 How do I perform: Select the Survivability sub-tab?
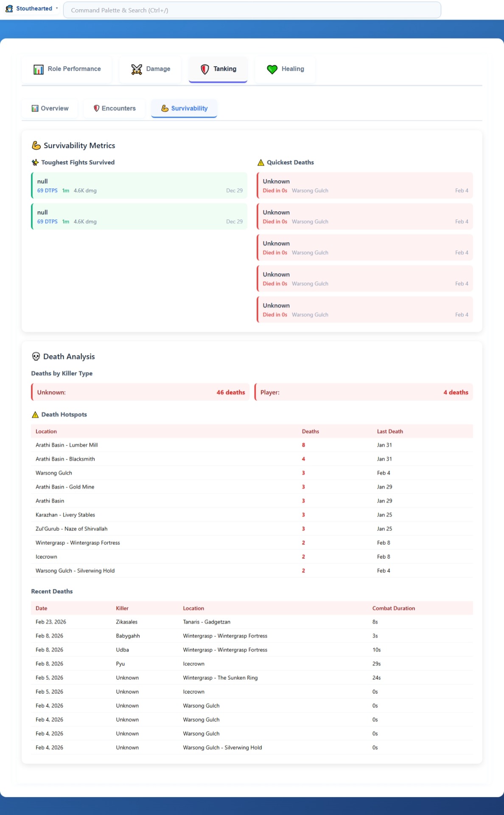(x=184, y=109)
